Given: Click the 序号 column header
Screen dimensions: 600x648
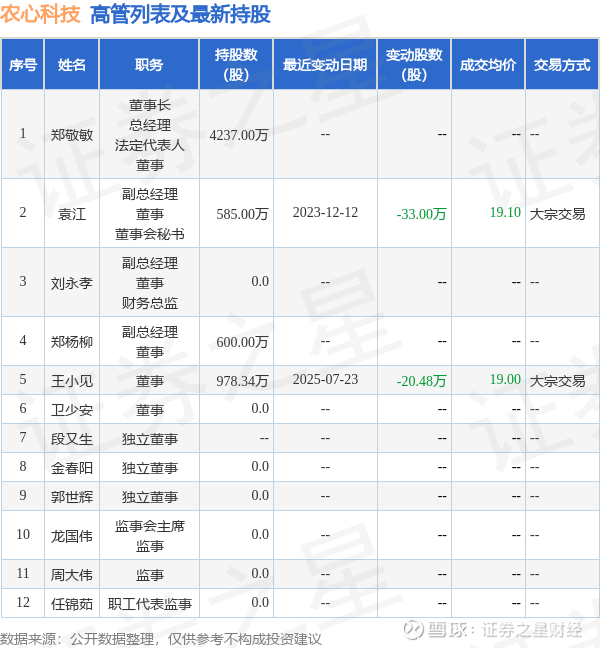Looking at the screenshot, I should point(23,64).
